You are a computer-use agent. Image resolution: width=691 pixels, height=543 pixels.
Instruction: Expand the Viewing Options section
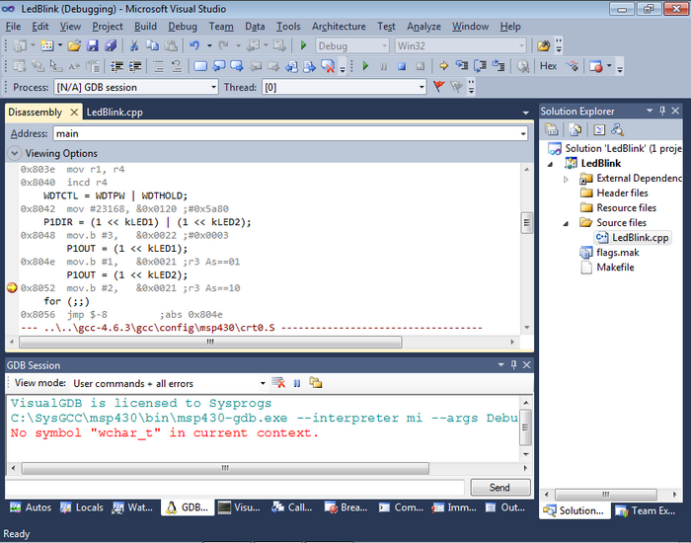pyautogui.click(x=14, y=153)
